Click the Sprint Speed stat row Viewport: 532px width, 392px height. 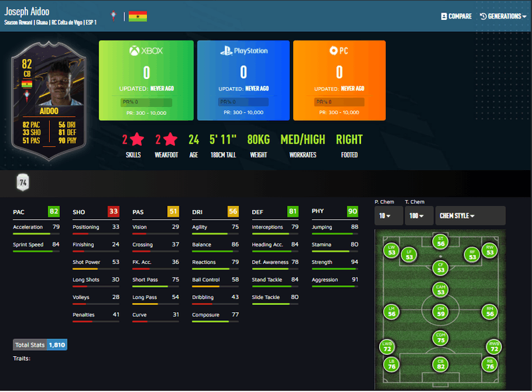pos(37,246)
